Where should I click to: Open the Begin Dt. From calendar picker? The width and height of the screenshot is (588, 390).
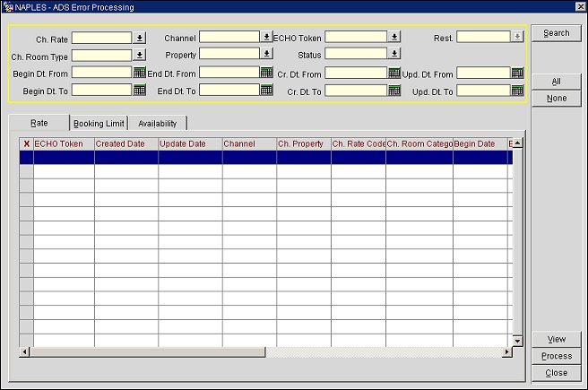click(x=139, y=73)
